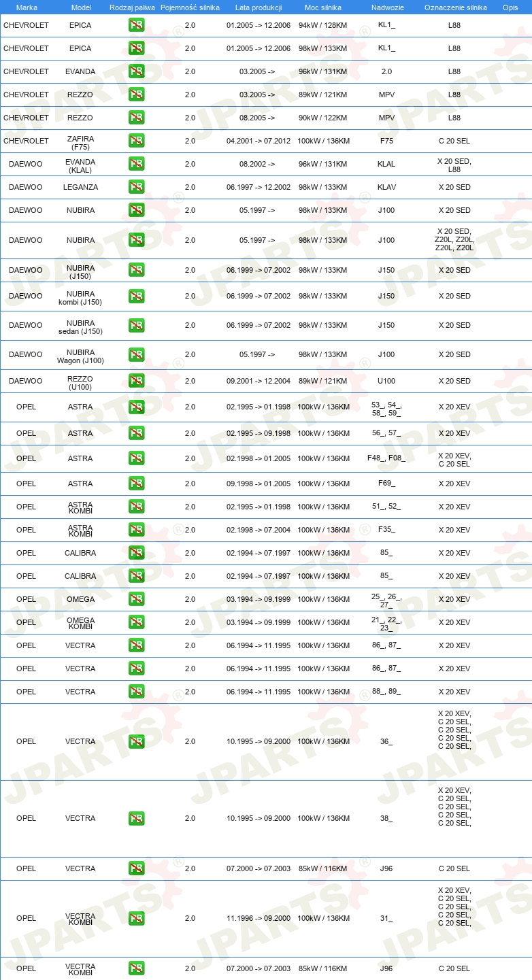Click the fuel icon in the Nubira Wagon (J100) row

tap(136, 354)
